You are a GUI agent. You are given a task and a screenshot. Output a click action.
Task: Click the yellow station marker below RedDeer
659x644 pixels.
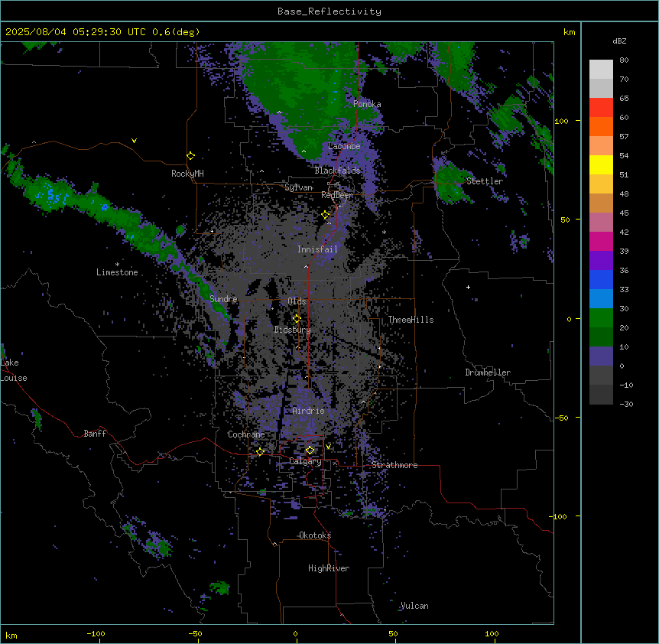(326, 215)
